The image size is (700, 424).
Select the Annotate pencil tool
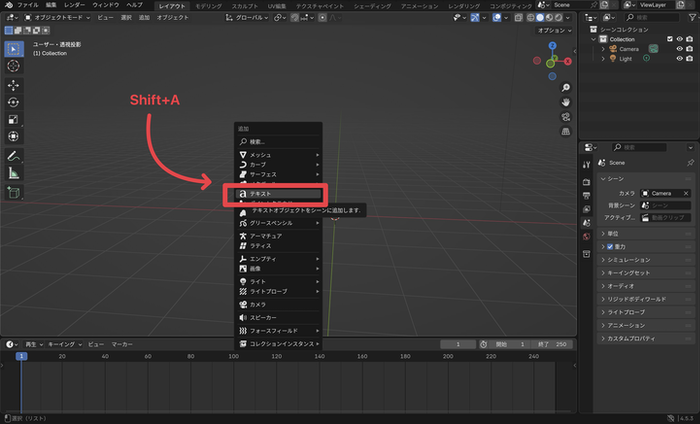pos(14,156)
